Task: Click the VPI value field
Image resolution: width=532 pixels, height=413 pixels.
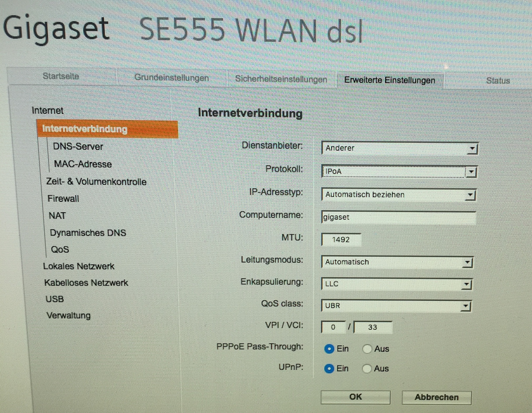Action: (333, 327)
